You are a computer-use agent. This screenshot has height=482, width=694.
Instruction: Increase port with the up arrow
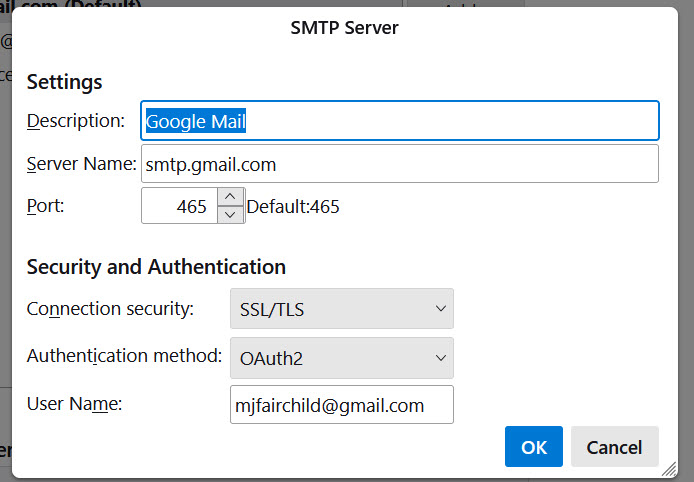230,198
